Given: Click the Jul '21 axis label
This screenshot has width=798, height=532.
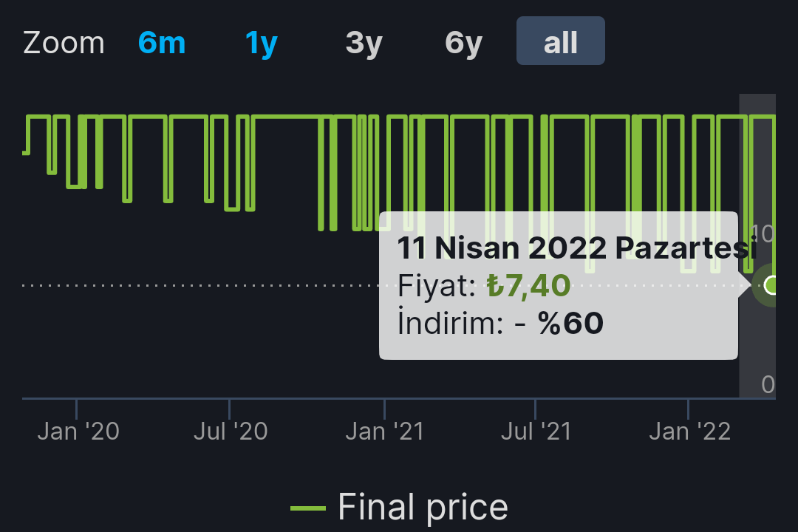Looking at the screenshot, I should pos(536,432).
